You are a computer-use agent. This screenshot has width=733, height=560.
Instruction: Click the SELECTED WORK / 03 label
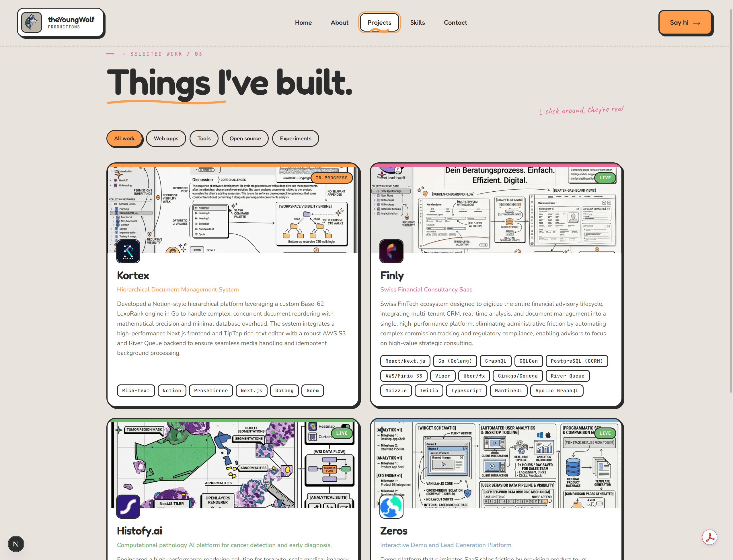click(166, 54)
